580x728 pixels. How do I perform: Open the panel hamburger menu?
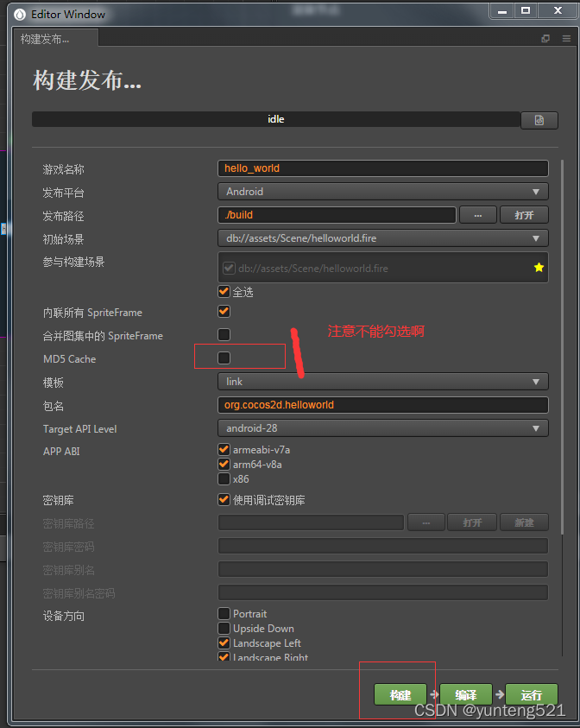(x=566, y=39)
